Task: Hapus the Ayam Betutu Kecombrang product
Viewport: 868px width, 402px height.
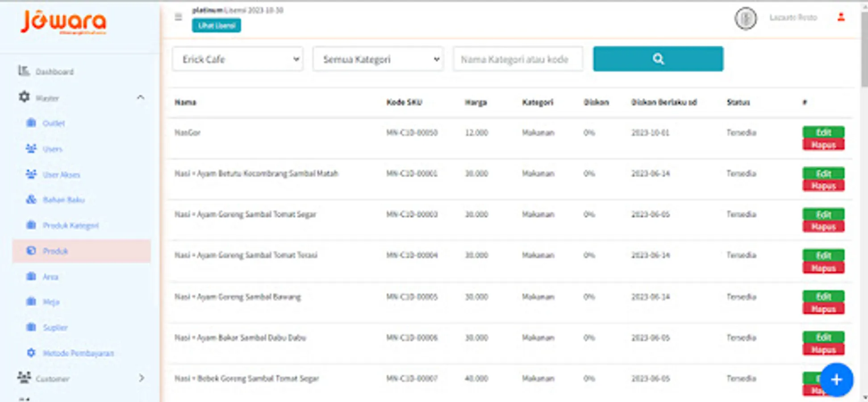Action: (823, 186)
